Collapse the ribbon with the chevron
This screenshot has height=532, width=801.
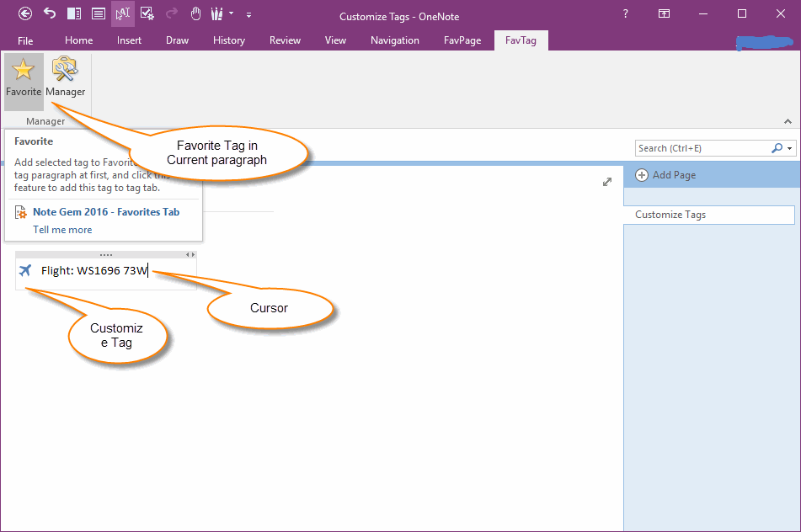pyautogui.click(x=788, y=121)
